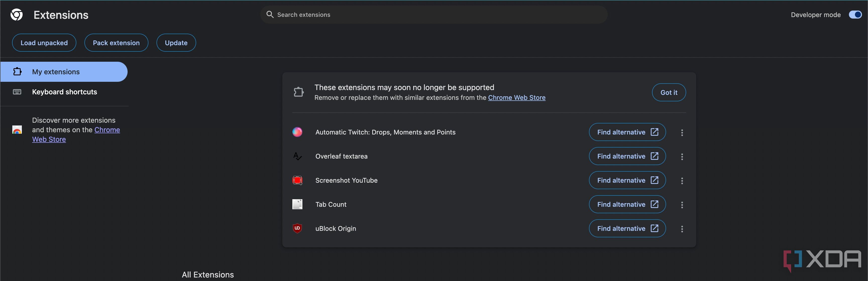Find alternative for uBlock Origin
Viewport: 868px width, 281px height.
pos(627,228)
